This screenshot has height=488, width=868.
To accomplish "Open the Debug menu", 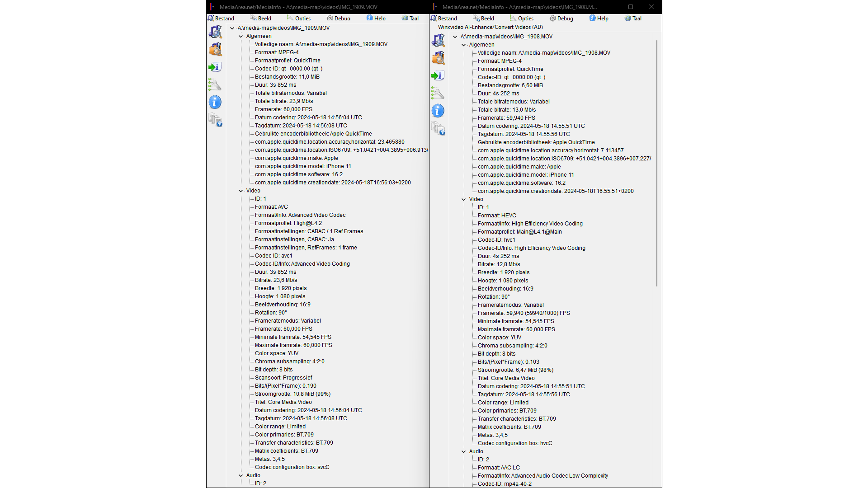I will click(338, 18).
